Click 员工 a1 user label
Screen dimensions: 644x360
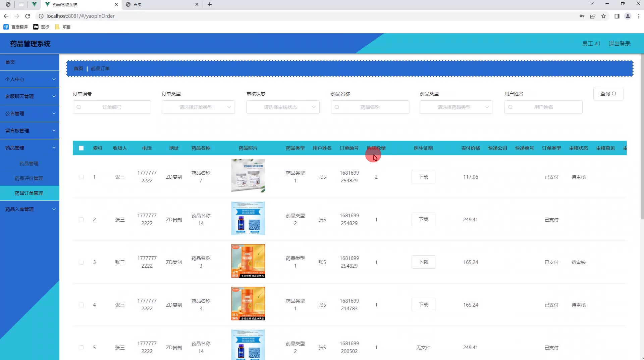[x=591, y=44]
